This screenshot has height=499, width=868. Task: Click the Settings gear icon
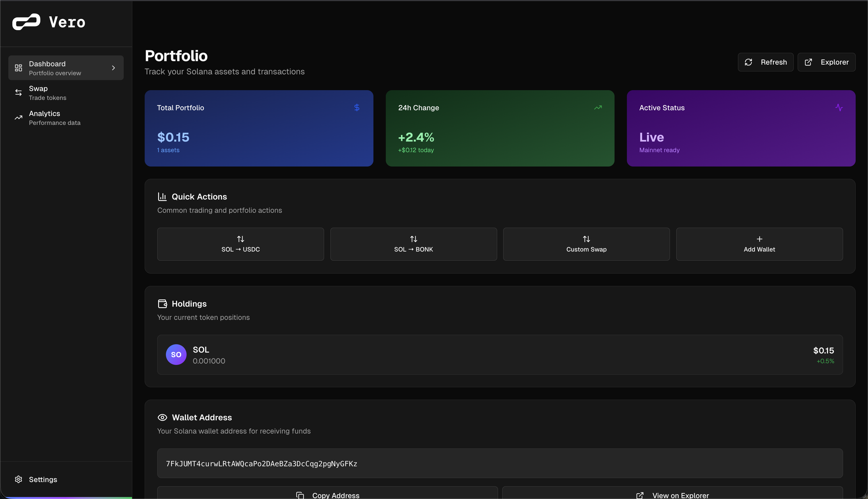click(x=18, y=479)
